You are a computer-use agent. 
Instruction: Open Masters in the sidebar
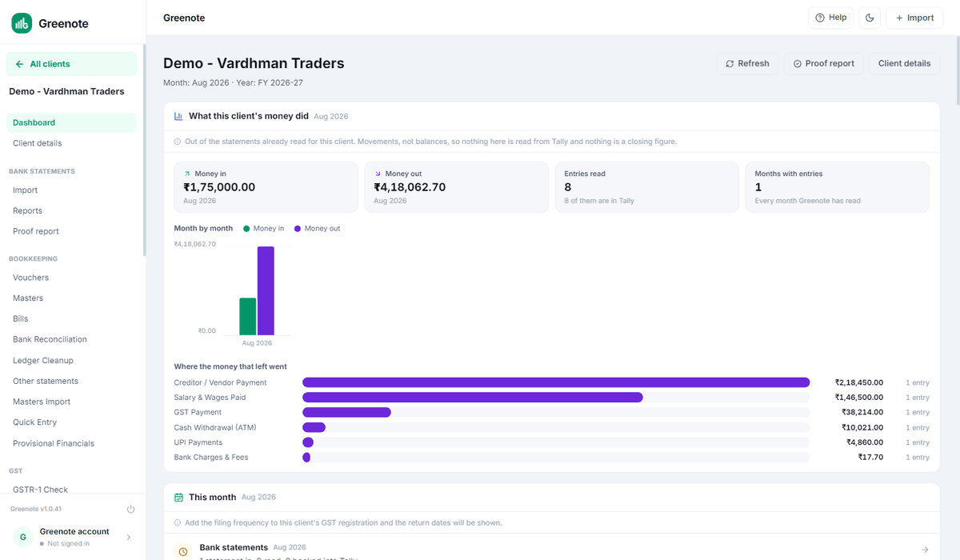click(72, 298)
